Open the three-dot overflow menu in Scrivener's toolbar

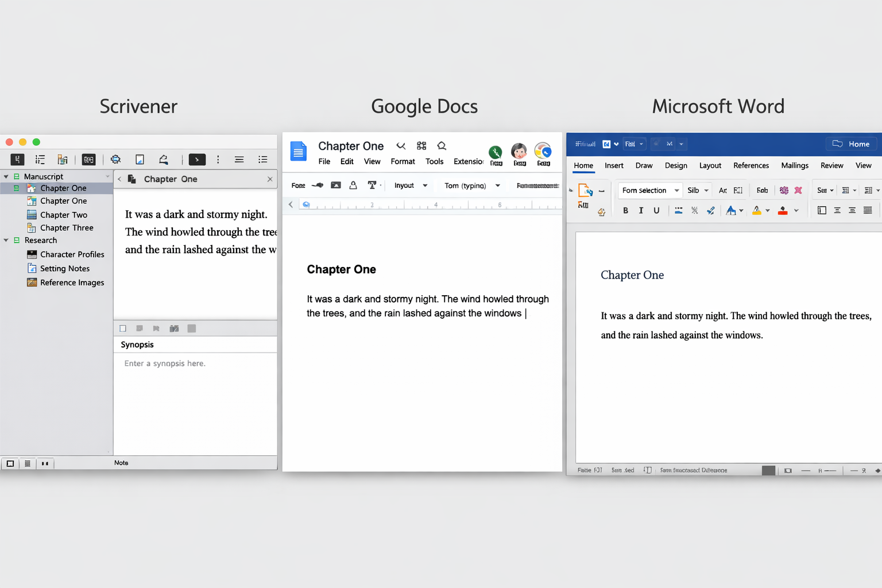[218, 160]
